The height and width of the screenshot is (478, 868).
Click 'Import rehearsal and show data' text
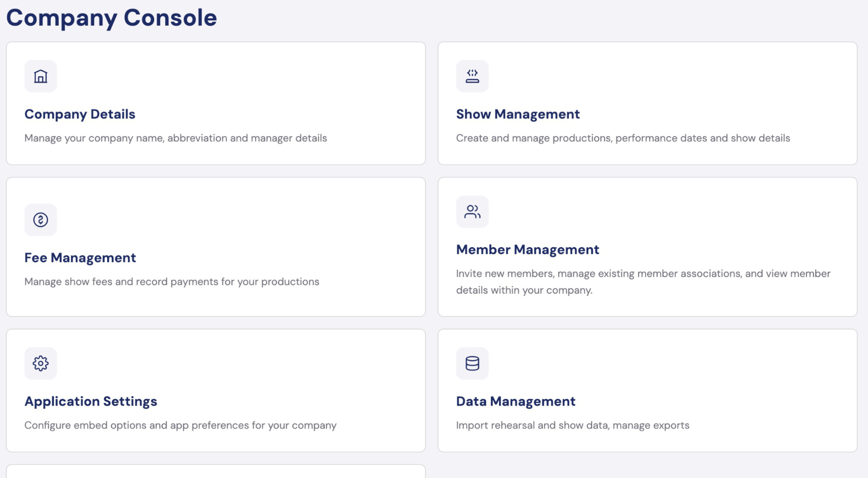573,426
